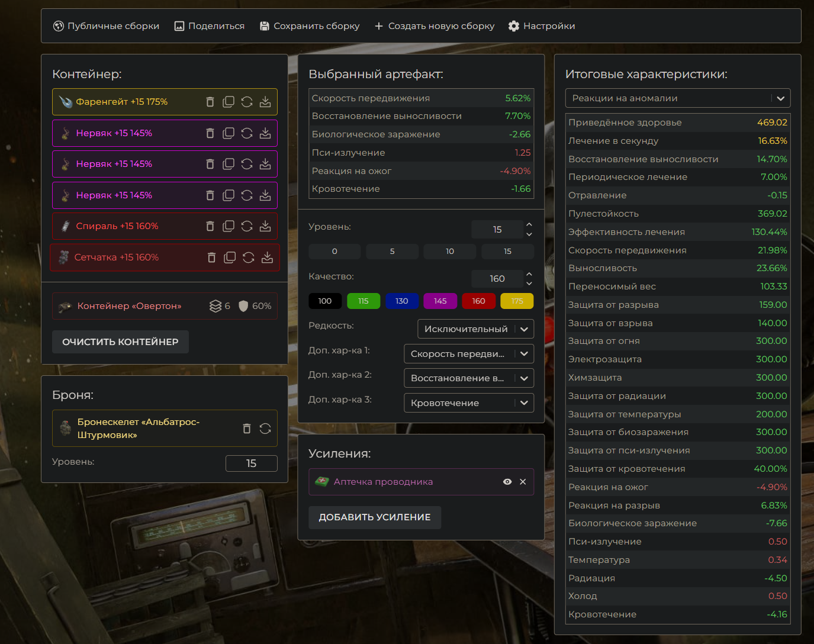Pick the black 100 quality swatch
The width and height of the screenshot is (814, 644).
point(325,301)
